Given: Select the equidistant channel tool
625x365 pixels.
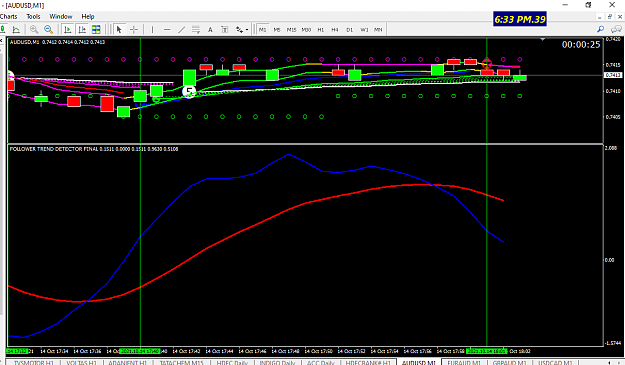Looking at the screenshot, I should (196, 29).
